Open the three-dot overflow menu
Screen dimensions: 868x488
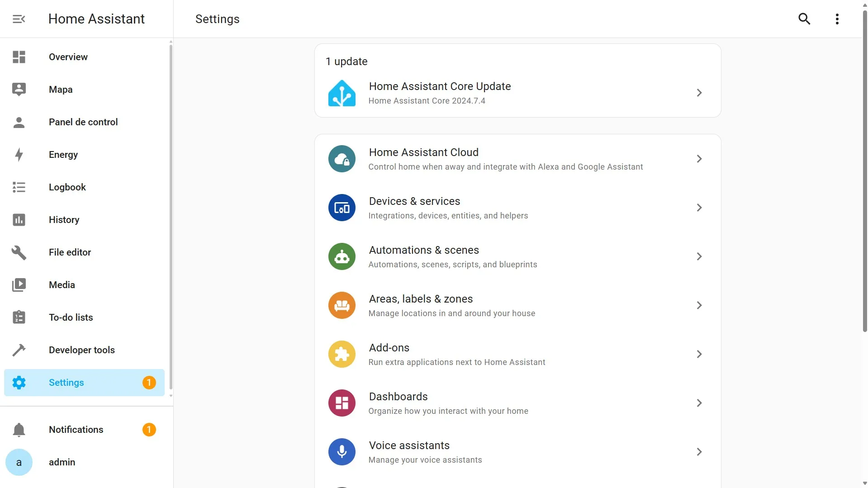pyautogui.click(x=837, y=19)
